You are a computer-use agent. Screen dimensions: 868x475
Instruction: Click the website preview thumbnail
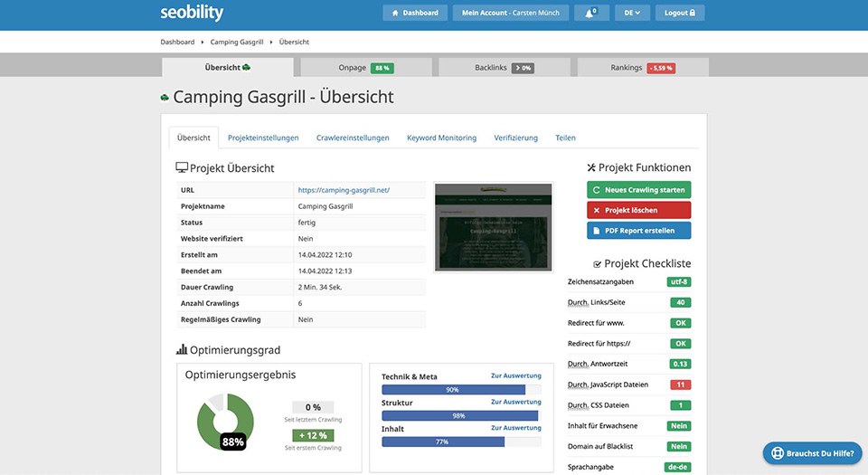tap(494, 227)
